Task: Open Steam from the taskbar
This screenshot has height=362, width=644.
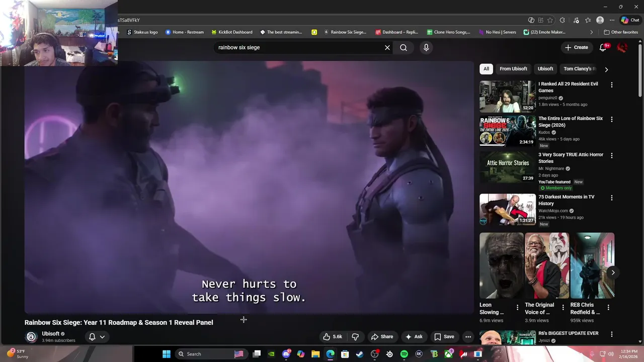Action: pyautogui.click(x=360, y=354)
